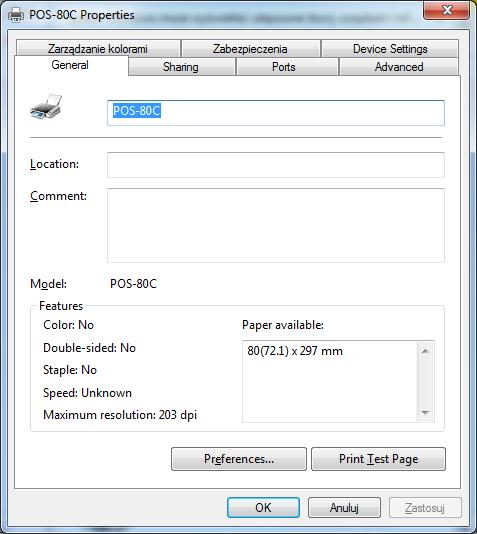Click Print Test Page button
This screenshot has height=534, width=477.
click(378, 459)
